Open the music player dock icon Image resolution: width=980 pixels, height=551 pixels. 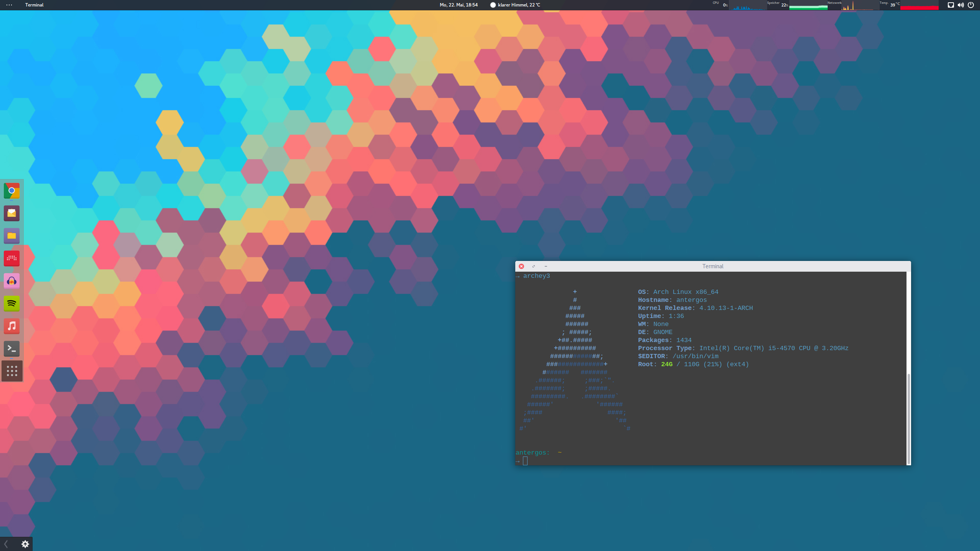(x=11, y=326)
